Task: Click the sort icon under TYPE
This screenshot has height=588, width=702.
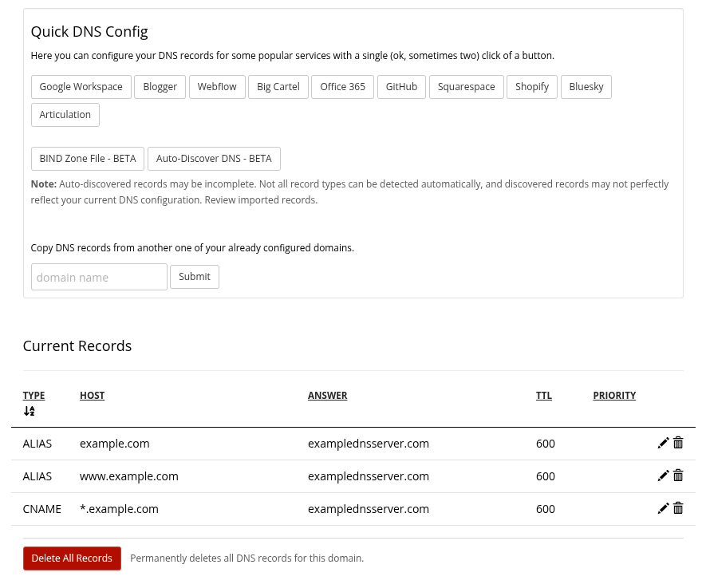Action: [29, 411]
